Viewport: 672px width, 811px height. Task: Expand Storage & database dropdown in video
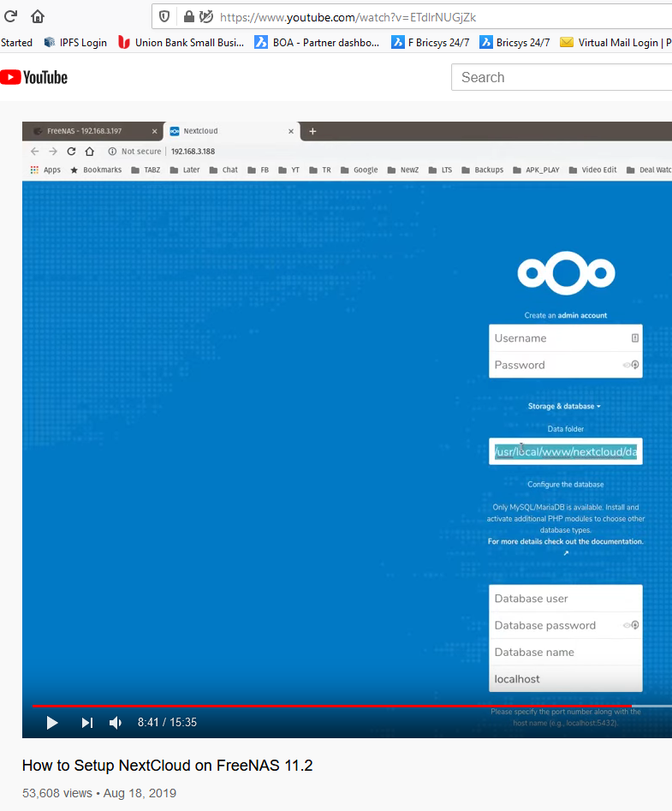[x=565, y=406]
